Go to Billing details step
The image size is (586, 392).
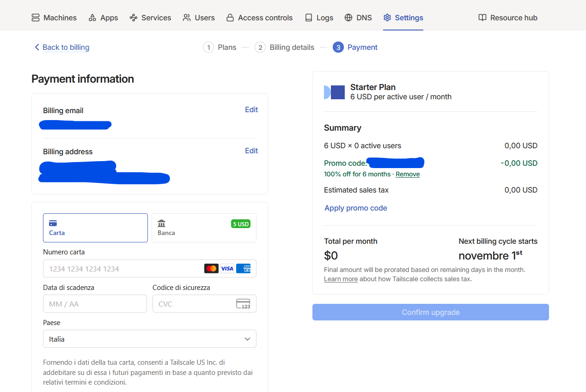click(x=292, y=47)
